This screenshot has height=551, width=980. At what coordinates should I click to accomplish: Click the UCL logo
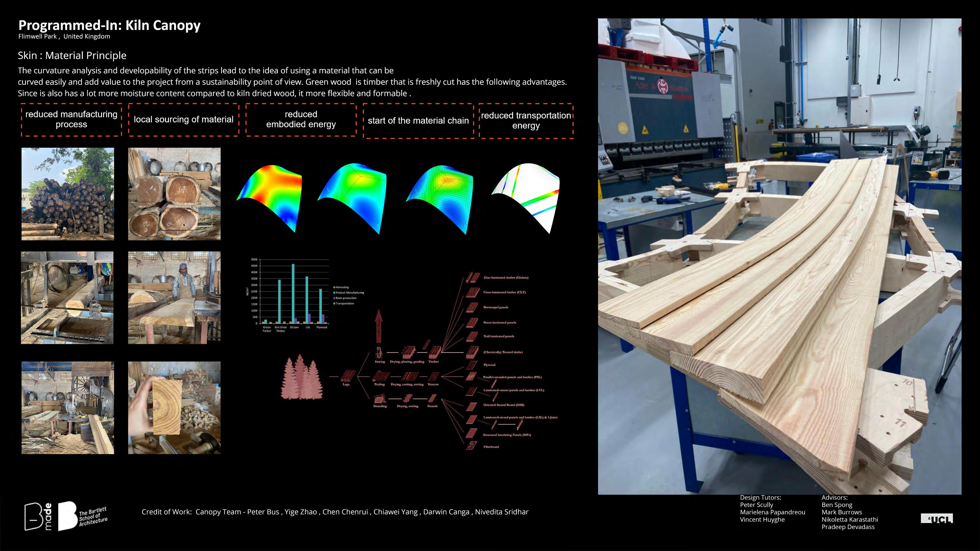pyautogui.click(x=937, y=519)
